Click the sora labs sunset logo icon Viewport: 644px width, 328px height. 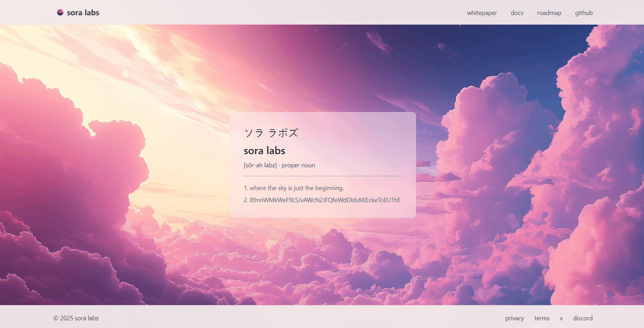click(60, 12)
